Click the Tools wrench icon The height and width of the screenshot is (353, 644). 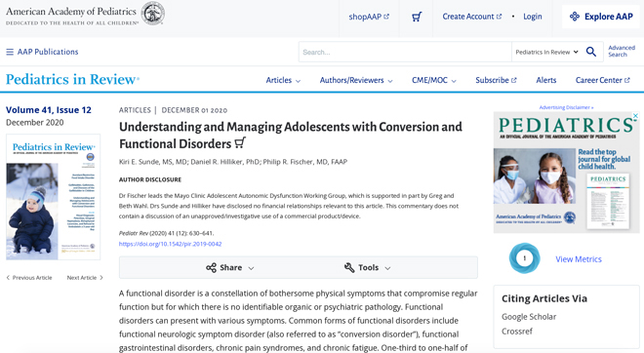(349, 267)
